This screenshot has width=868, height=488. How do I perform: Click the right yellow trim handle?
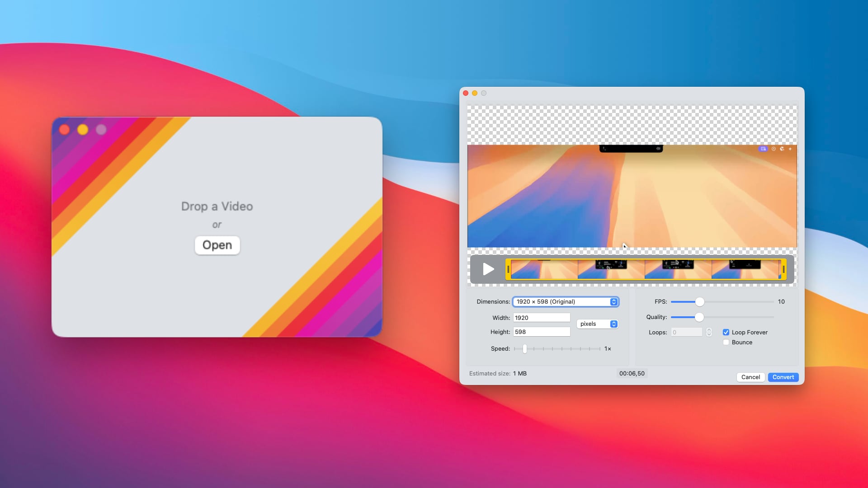pos(783,270)
